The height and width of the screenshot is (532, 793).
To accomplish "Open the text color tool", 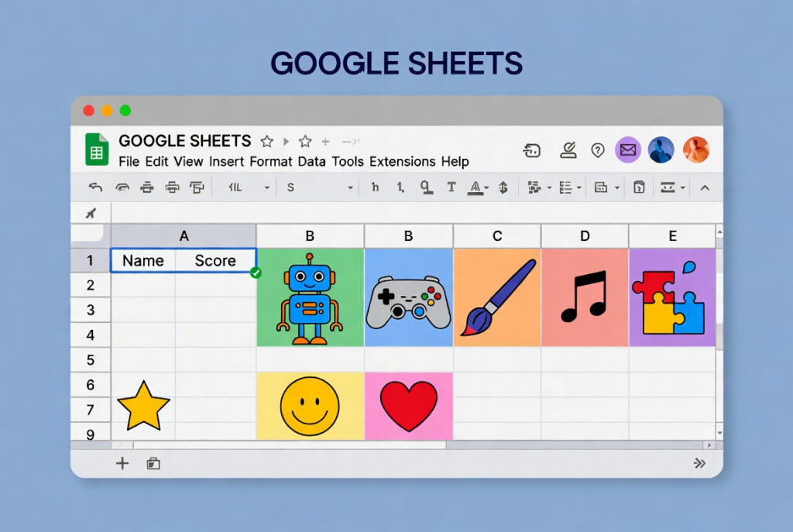I will [x=476, y=187].
